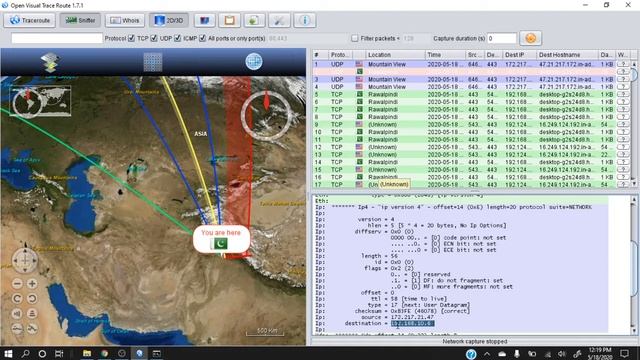Click whois '?' button of row 4
Screen dimensions: 640x360
pos(623,87)
